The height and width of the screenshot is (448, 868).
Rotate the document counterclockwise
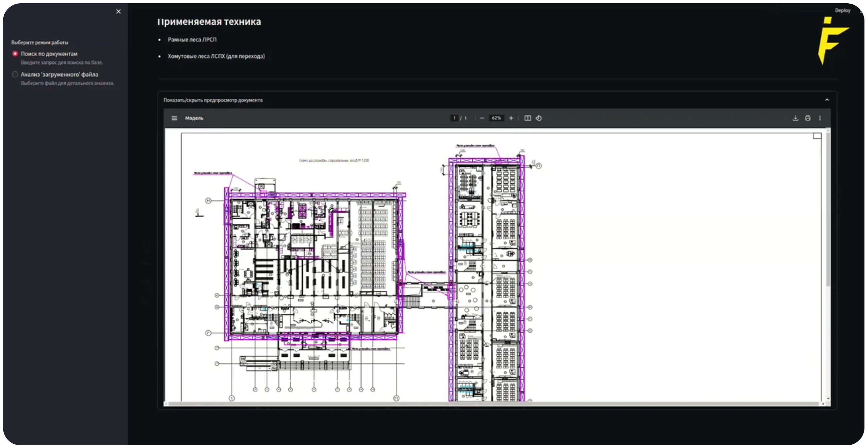(538, 118)
